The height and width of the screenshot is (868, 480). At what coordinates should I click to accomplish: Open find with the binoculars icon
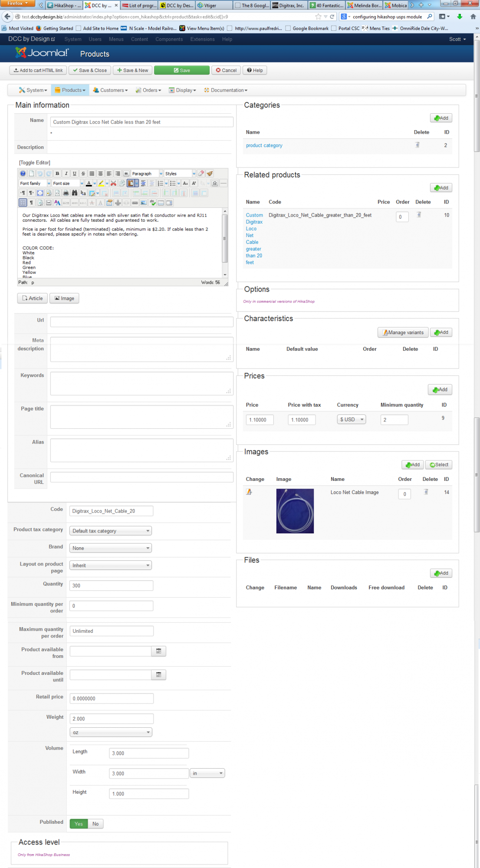point(75,193)
